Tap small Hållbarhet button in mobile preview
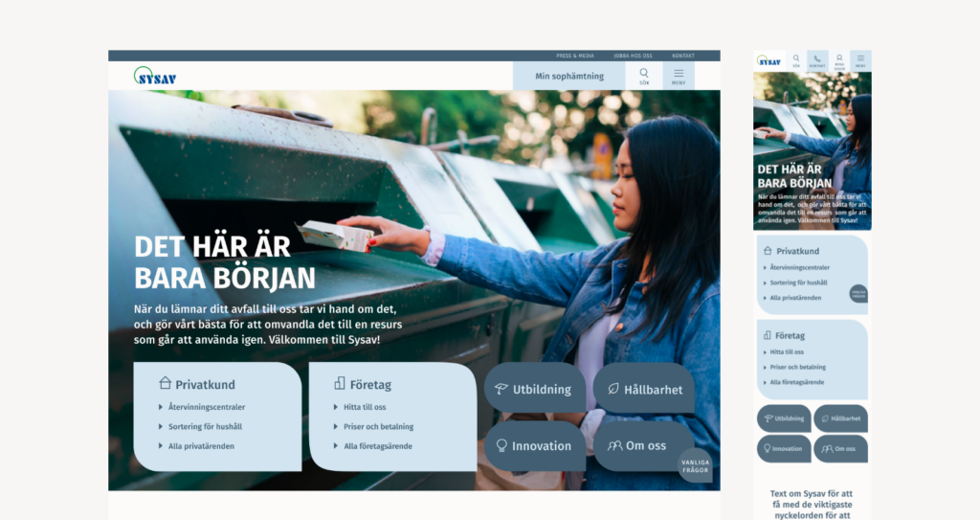 click(x=840, y=418)
